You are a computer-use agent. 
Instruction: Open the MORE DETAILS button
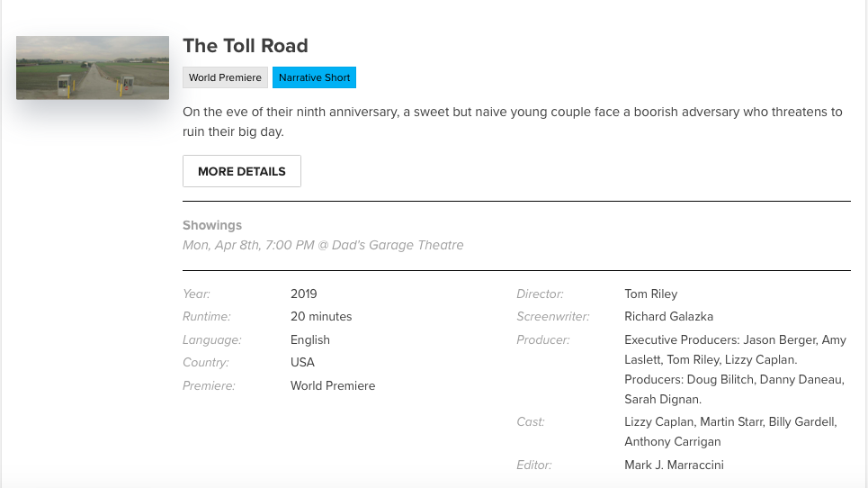click(x=242, y=171)
